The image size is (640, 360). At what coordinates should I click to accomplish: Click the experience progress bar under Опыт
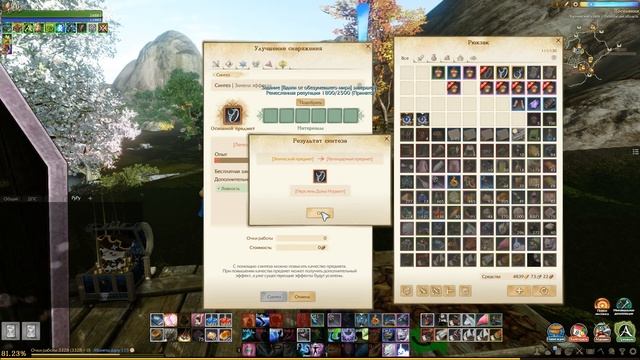pyautogui.click(x=231, y=160)
